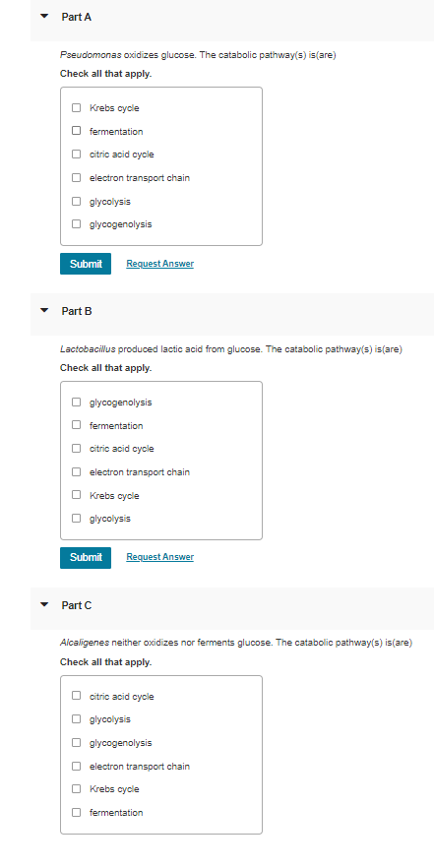Open Request Answer link for Part B
Viewport: 434px width, 868px height.
[x=160, y=557]
